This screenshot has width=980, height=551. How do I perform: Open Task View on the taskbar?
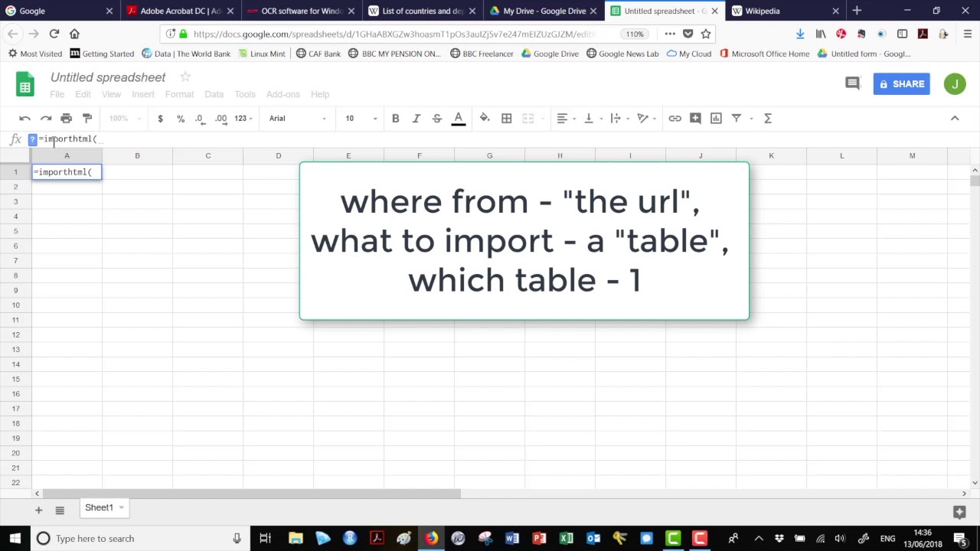[x=265, y=538]
